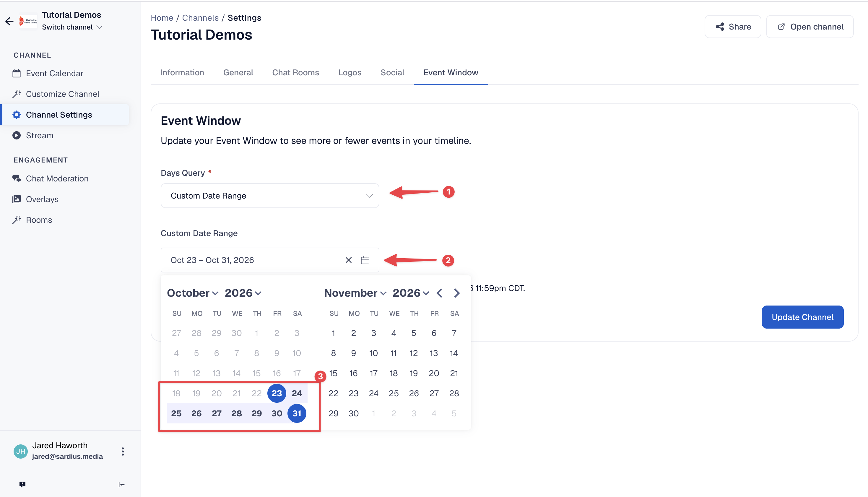The image size is (868, 497).
Task: Open Chat Moderation in the sidebar
Action: pos(50,178)
